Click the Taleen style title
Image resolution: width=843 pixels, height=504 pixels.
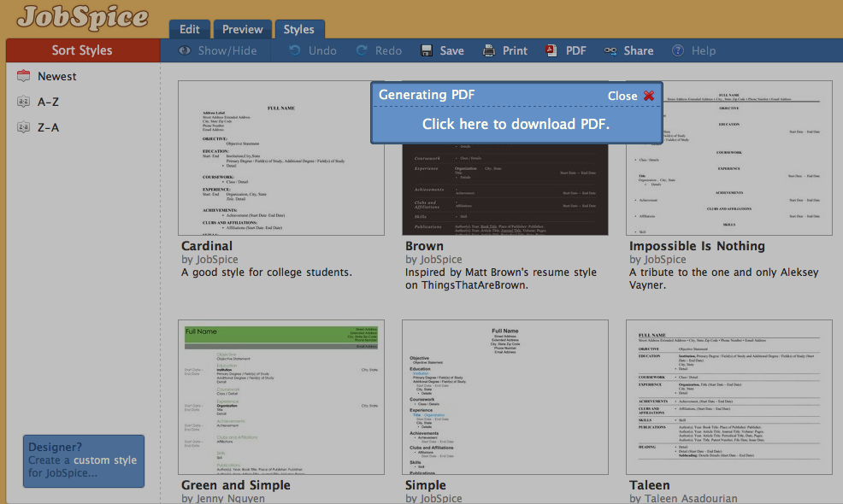click(650, 485)
